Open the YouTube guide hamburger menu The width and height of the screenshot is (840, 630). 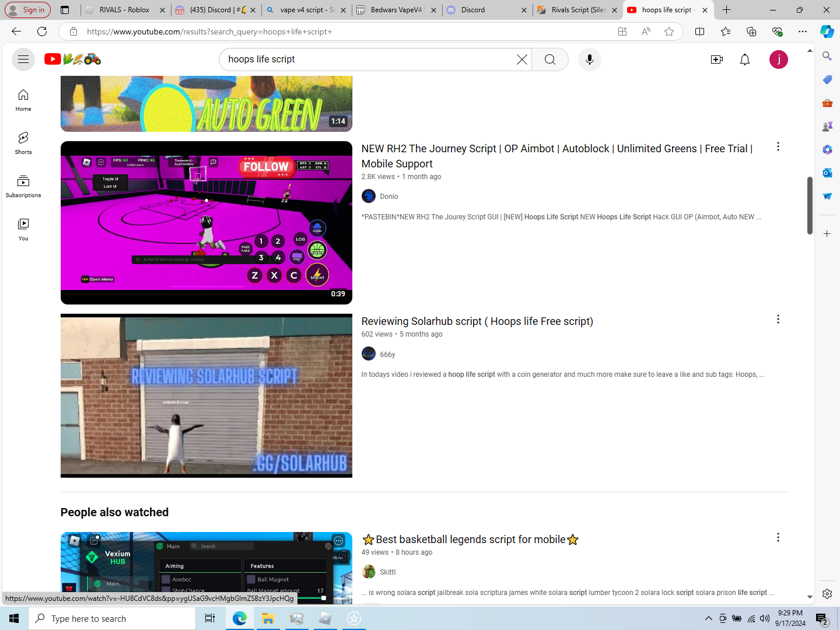coord(23,60)
